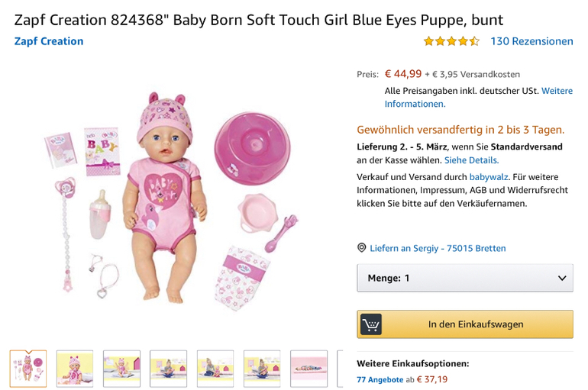Open the Siehe Details delivery link
This screenshot has height=390, width=588.
471,160
